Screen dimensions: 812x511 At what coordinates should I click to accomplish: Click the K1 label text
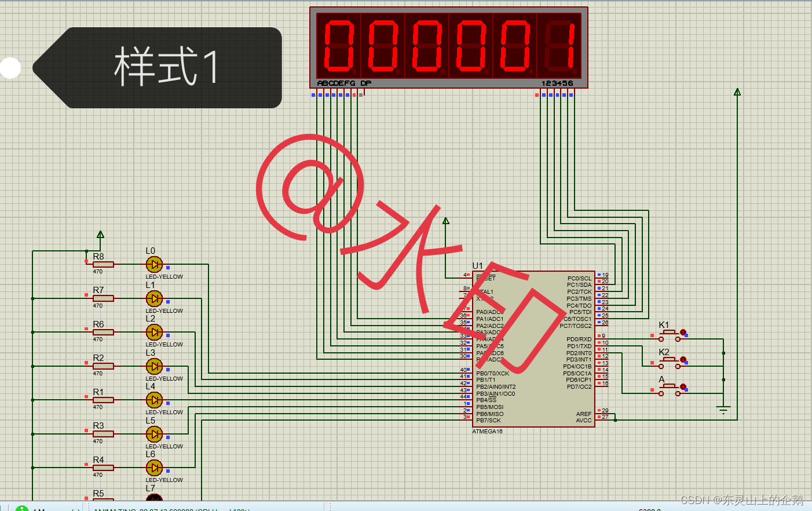click(664, 325)
